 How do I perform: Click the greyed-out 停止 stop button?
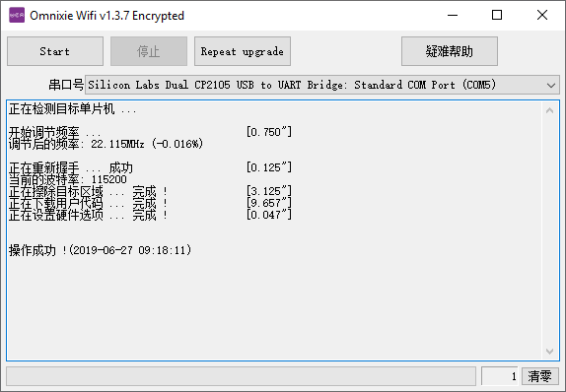(x=149, y=51)
